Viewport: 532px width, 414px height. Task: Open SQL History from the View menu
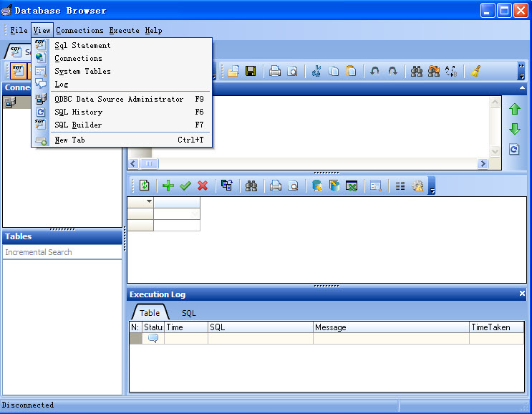point(78,112)
